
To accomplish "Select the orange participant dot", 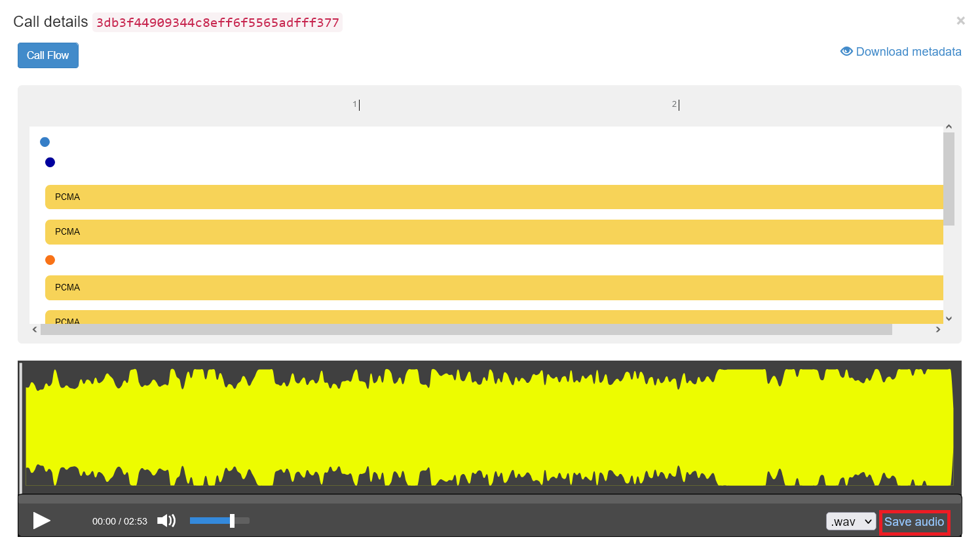I will click(50, 260).
